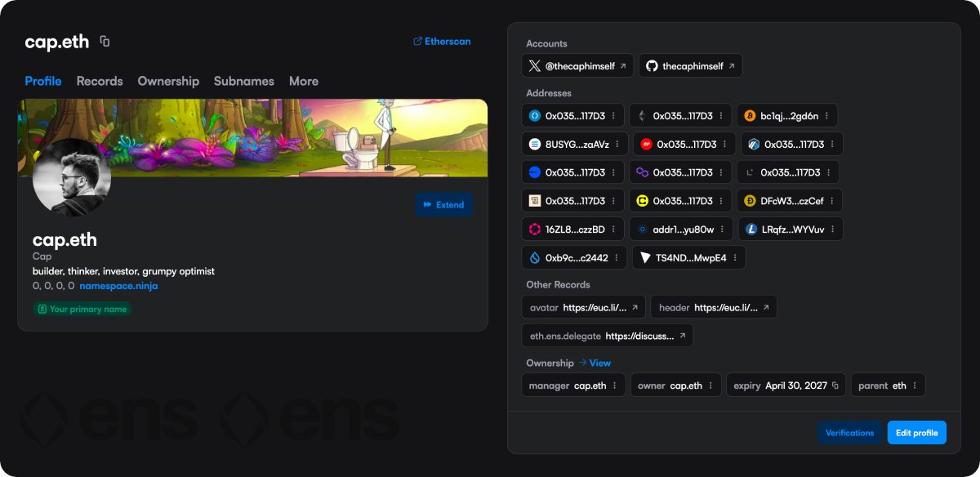Open the three-dot menu on DFcW3...czCef address

pyautogui.click(x=832, y=201)
